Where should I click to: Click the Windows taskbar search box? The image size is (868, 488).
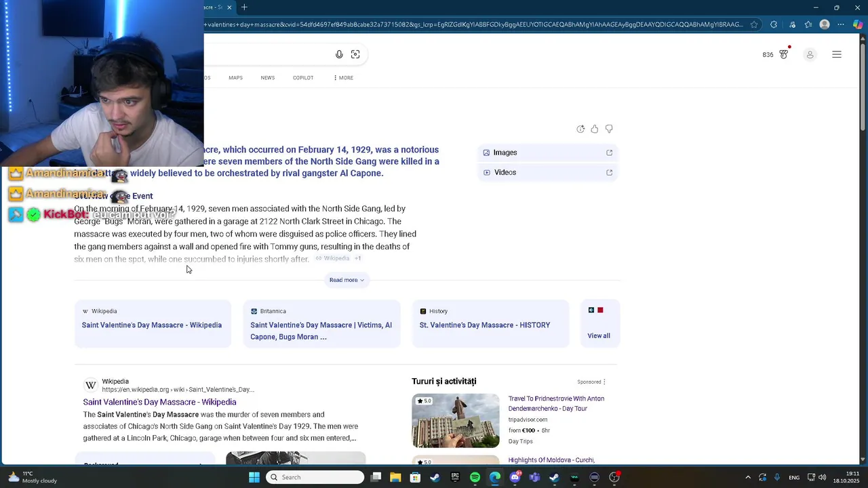pyautogui.click(x=315, y=477)
